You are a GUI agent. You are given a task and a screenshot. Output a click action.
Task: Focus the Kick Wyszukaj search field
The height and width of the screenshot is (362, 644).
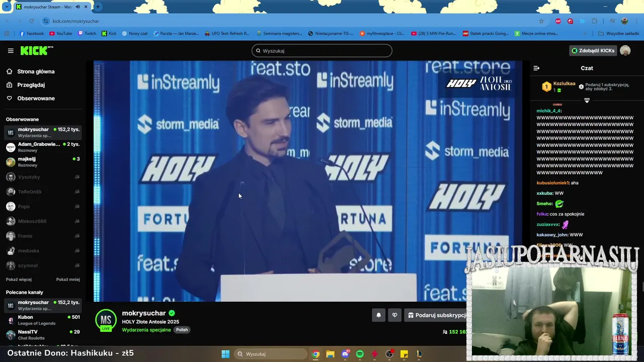pyautogui.click(x=322, y=51)
